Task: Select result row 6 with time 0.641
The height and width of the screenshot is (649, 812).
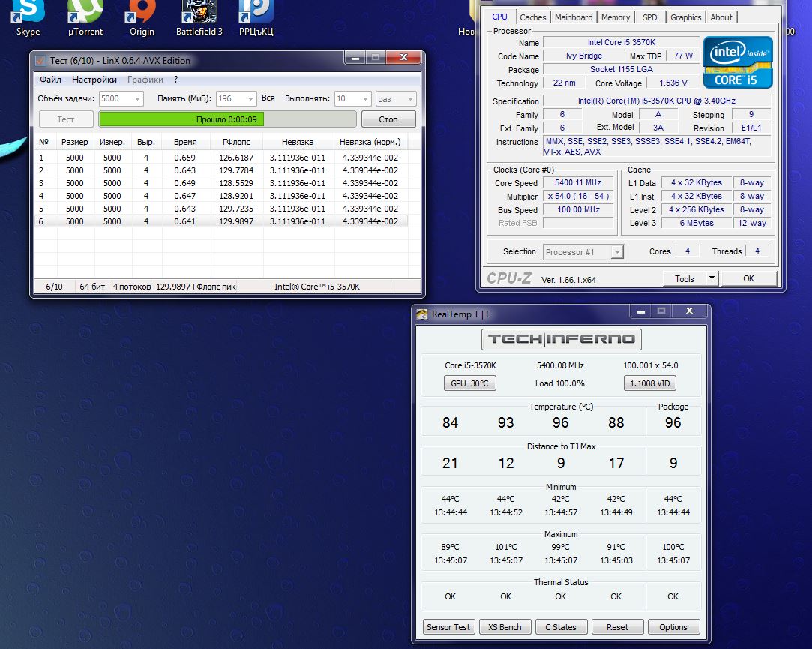Action: pos(222,221)
